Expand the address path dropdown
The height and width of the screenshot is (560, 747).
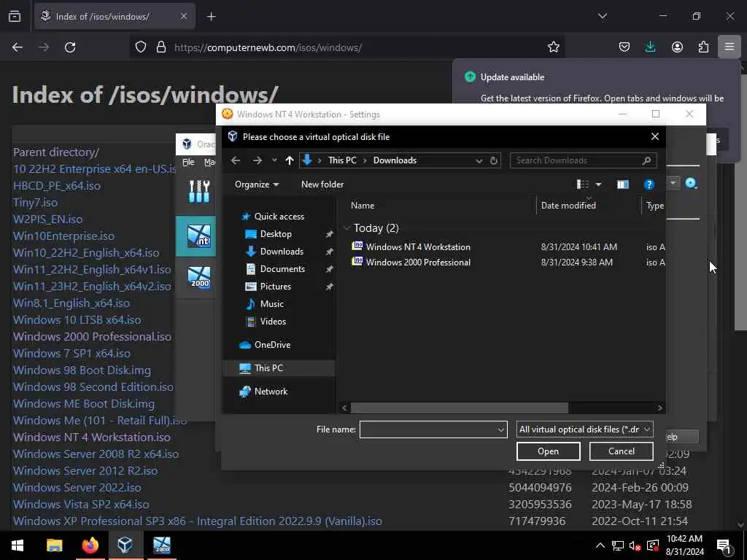[479, 160]
